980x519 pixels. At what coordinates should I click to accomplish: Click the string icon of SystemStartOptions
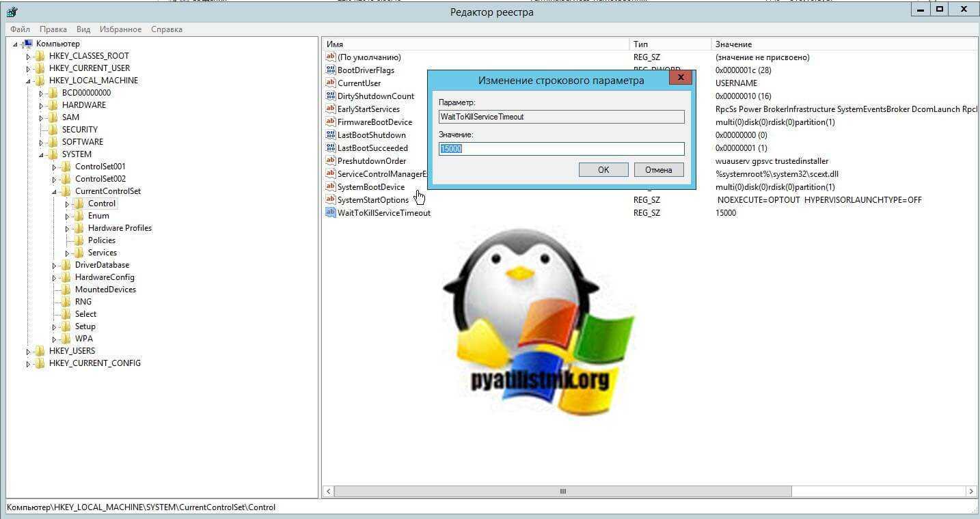pyautogui.click(x=331, y=200)
